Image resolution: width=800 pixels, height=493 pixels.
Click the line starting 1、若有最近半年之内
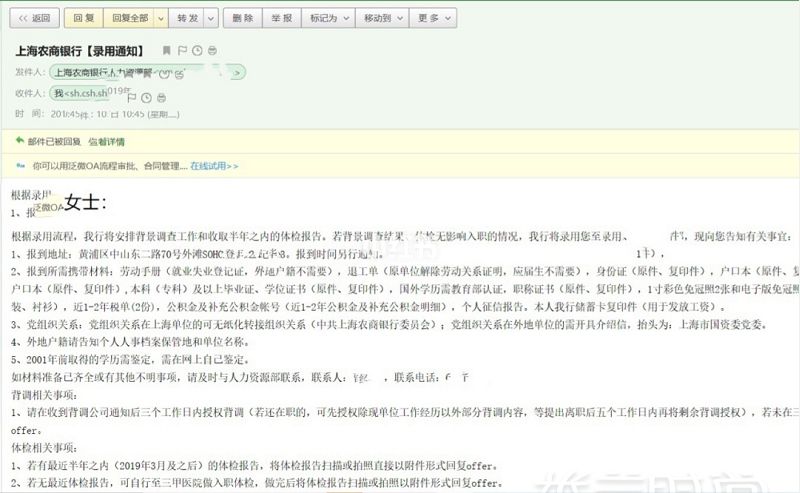[x=255, y=465]
